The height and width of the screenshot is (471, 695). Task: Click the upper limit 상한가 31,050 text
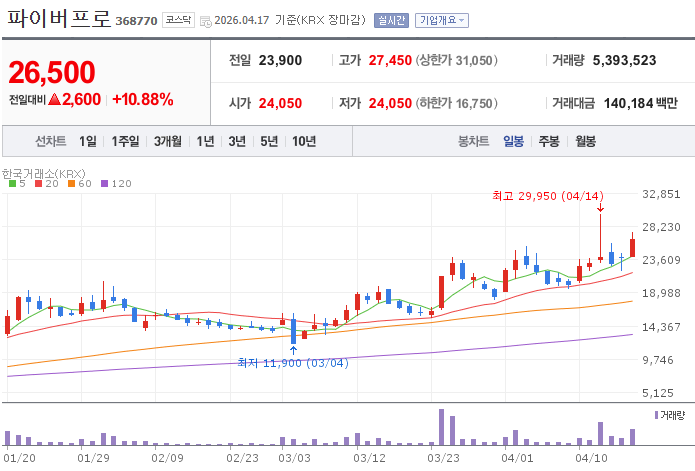coord(457,60)
